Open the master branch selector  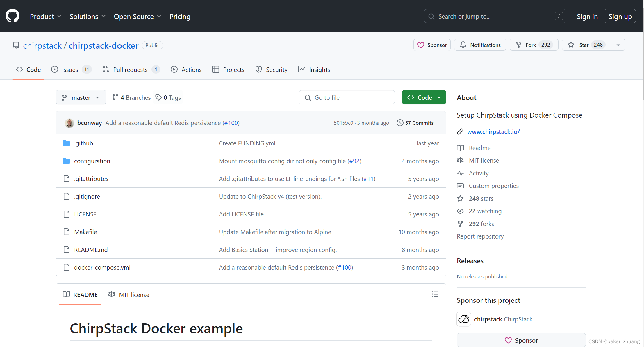(x=81, y=97)
